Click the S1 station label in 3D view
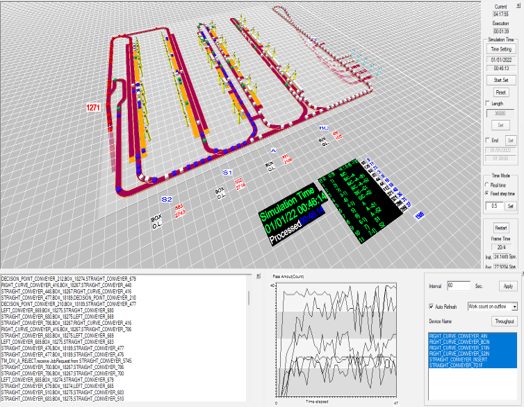Viewport: 524px width, 407px height. point(228,172)
